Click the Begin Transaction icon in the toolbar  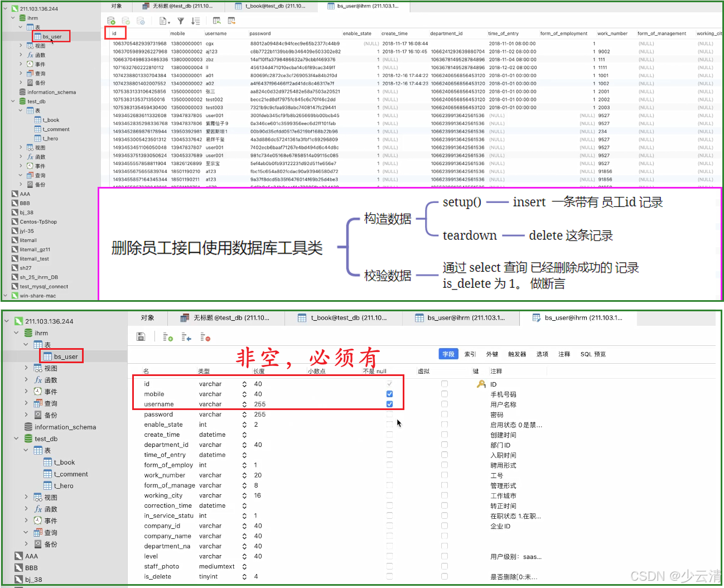point(111,20)
